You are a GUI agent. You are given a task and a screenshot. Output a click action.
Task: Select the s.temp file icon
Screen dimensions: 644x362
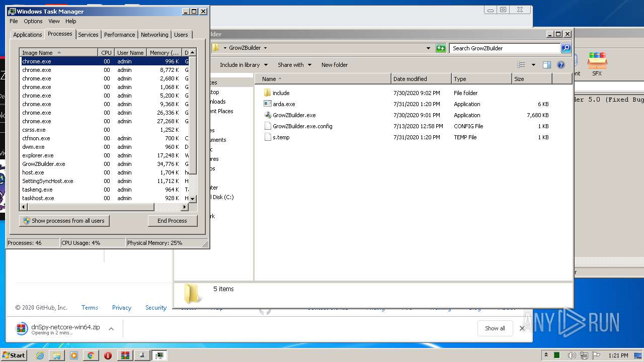click(267, 137)
